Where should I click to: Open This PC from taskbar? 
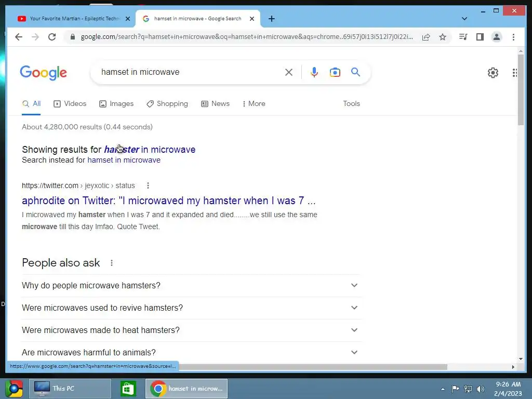[70, 389]
